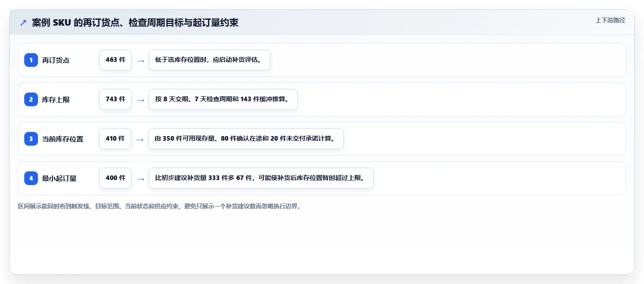
Task: Click the note 低于该库存位置时，应启动补货评估
Action: click(x=209, y=60)
